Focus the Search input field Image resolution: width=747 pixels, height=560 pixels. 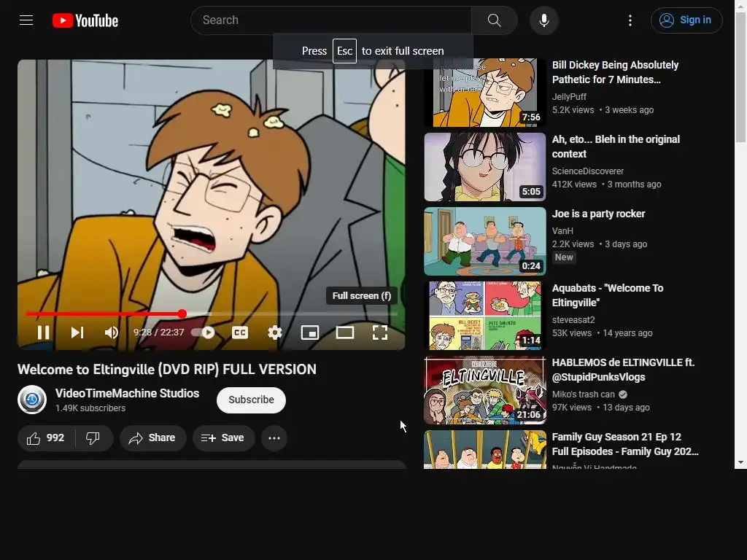pyautogui.click(x=331, y=20)
